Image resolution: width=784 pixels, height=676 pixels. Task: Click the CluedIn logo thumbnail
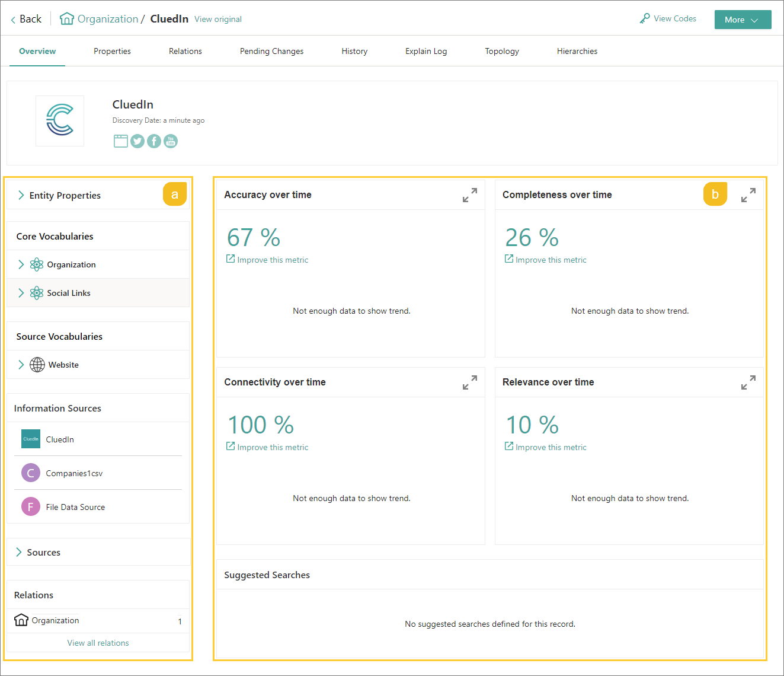[60, 121]
